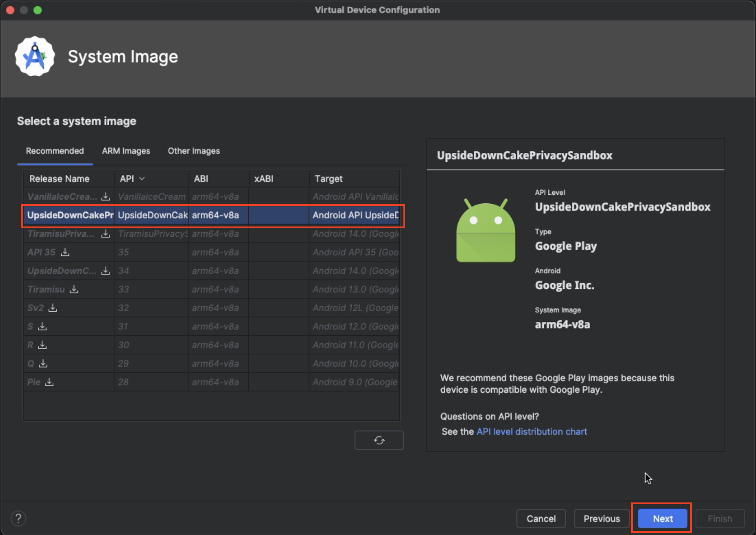Select the API 35 release name
The width and height of the screenshot is (756, 535).
(x=41, y=252)
